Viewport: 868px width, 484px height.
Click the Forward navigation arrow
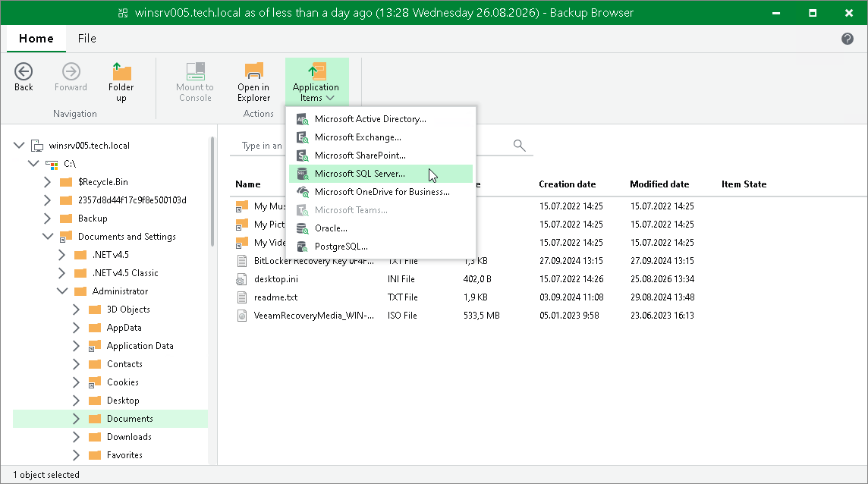click(x=71, y=77)
